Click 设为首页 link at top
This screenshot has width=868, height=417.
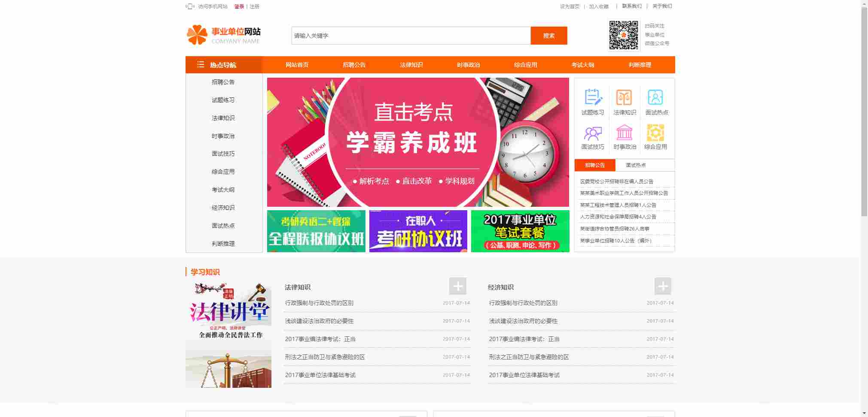(x=570, y=6)
